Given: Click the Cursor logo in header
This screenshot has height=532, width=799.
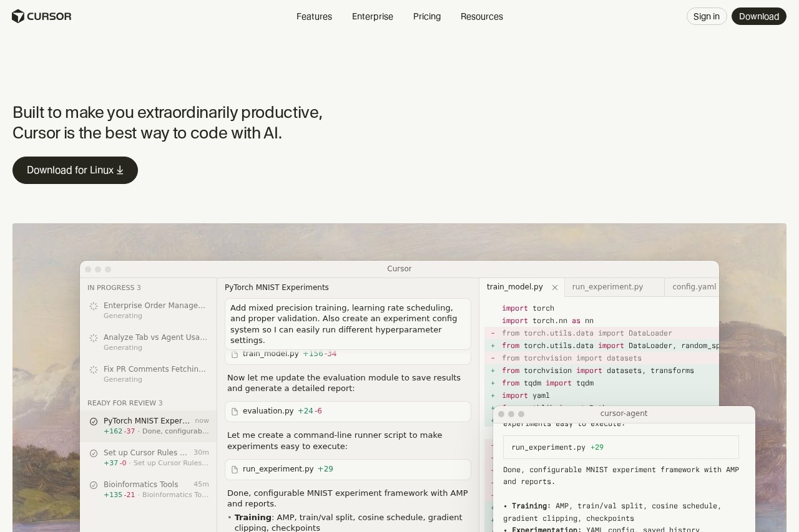Looking at the screenshot, I should pyautogui.click(x=41, y=16).
